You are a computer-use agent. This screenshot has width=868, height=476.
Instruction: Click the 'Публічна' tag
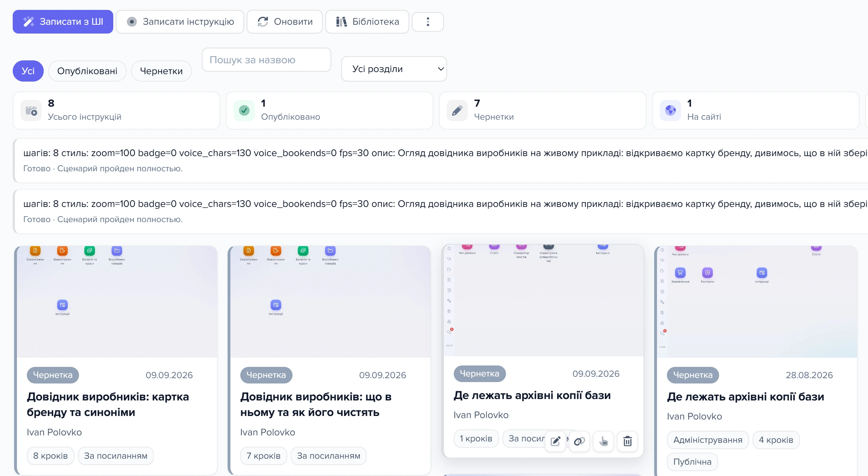(x=692, y=462)
